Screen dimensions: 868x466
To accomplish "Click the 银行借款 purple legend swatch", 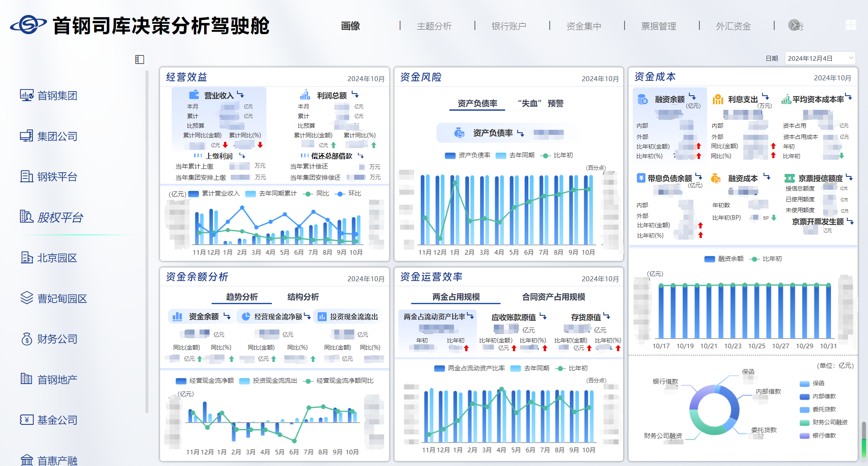I will (x=805, y=436).
